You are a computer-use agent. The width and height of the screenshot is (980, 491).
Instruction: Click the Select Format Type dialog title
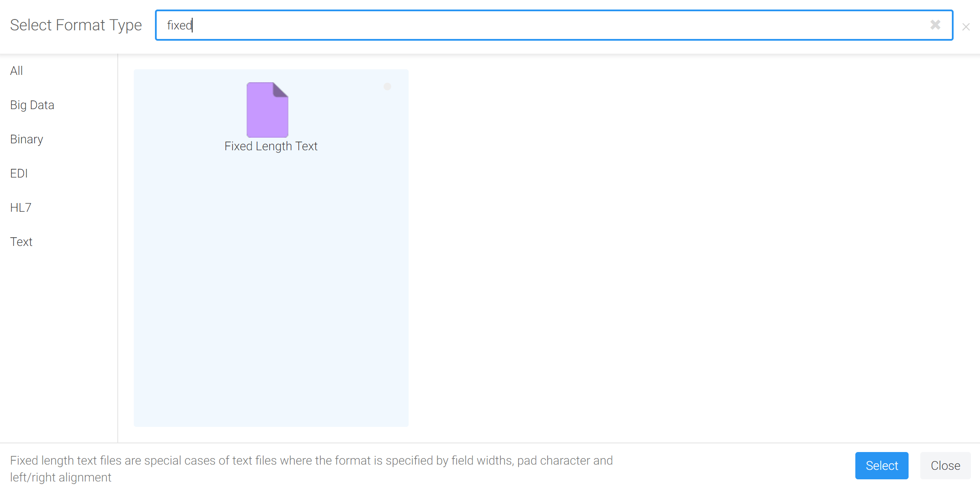point(76,25)
